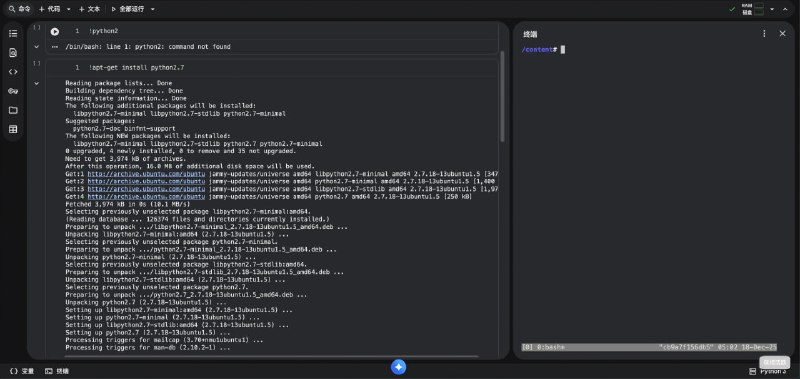Click the /content# terminal prompt
The width and height of the screenshot is (800, 379).
point(539,49)
